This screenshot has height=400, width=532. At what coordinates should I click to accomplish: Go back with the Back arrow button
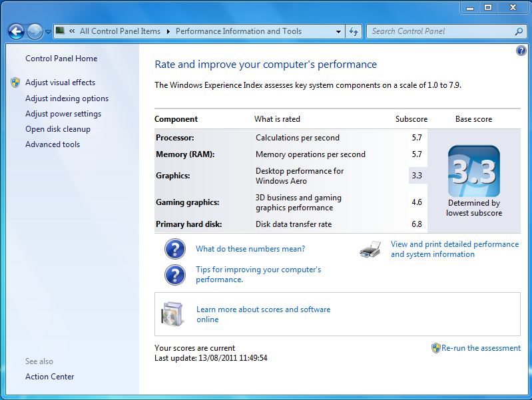[16, 32]
